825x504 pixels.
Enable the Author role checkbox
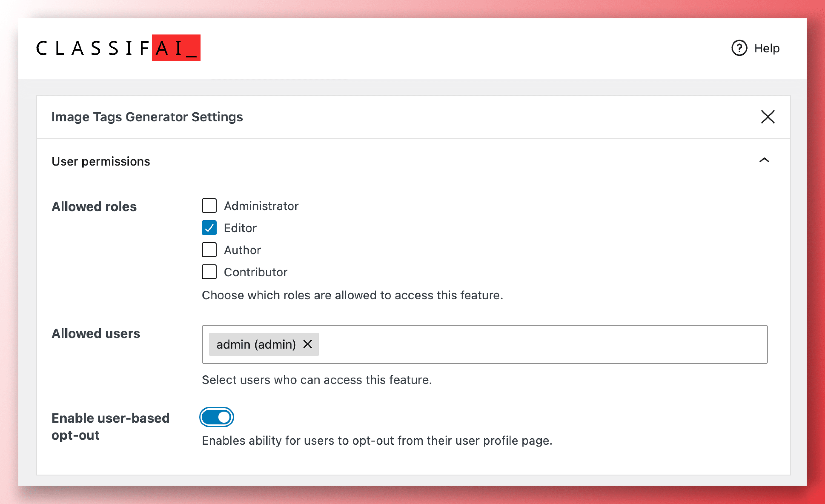[209, 250]
